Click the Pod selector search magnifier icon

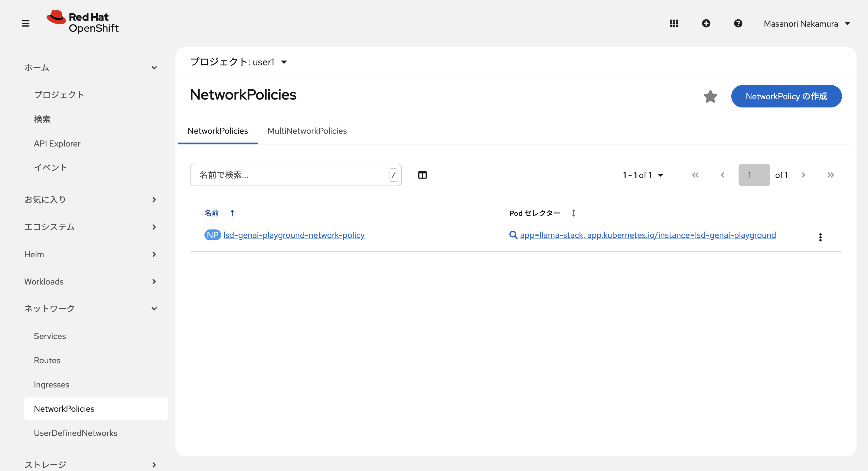pos(513,235)
